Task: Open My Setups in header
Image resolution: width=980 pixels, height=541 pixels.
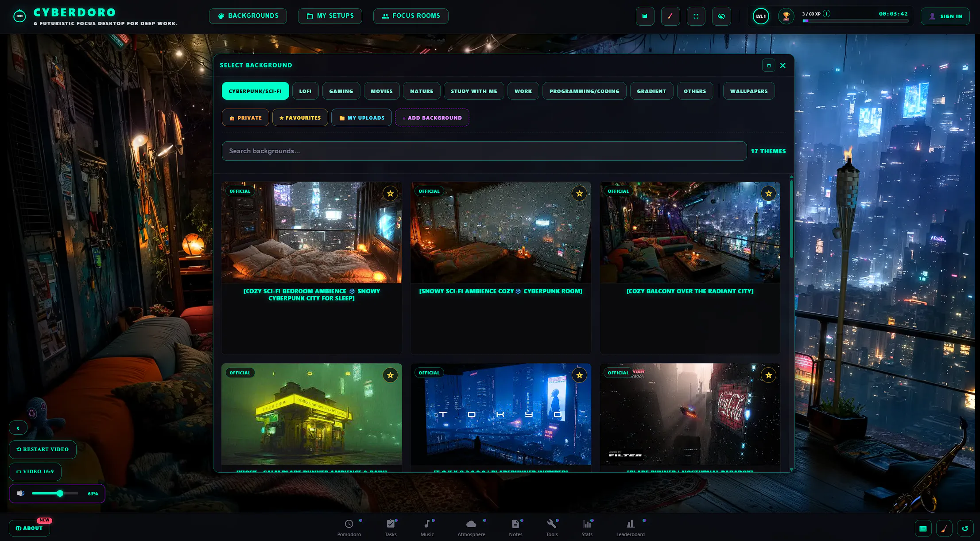Action: [330, 16]
